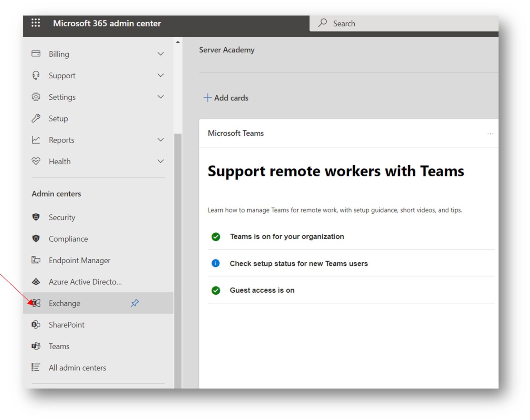This screenshot has width=530, height=420.
Task: Open the Compliance admin center
Action: click(68, 239)
